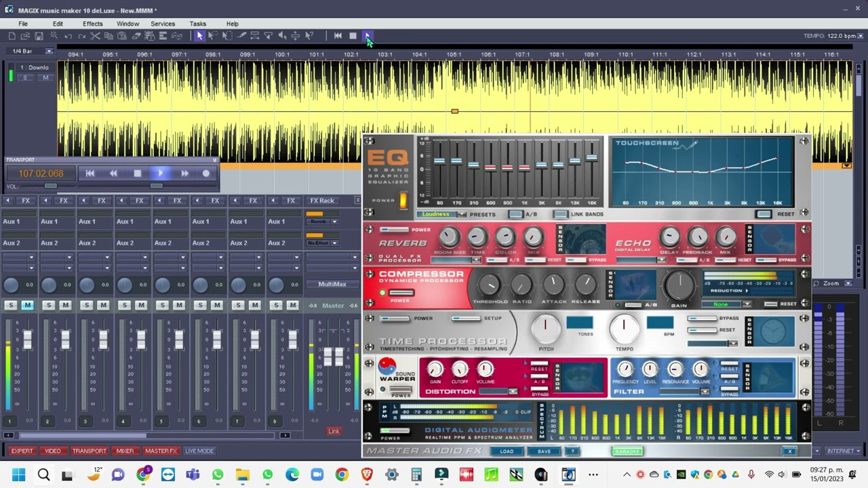Click jump to start in Transport window
This screenshot has width=868, height=488.
pyautogui.click(x=90, y=174)
